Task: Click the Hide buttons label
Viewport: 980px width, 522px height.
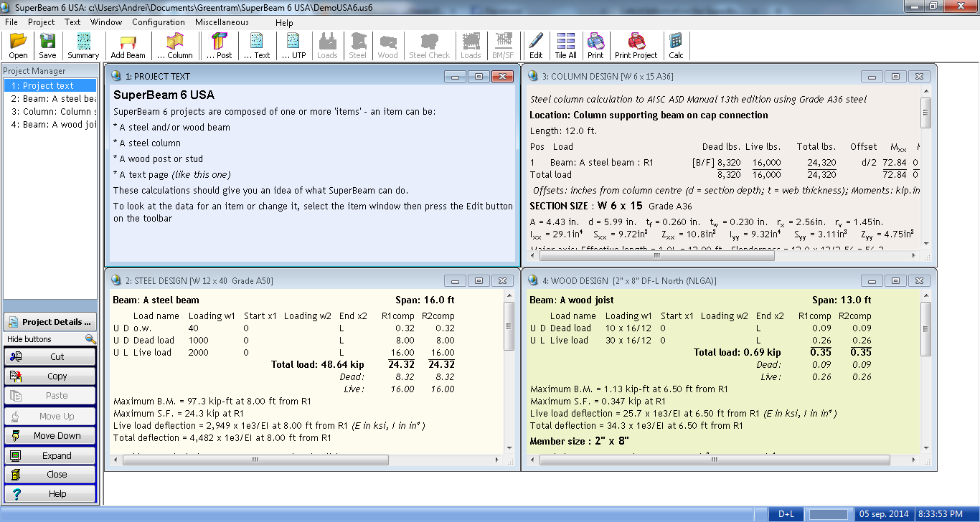Action: pos(29,339)
